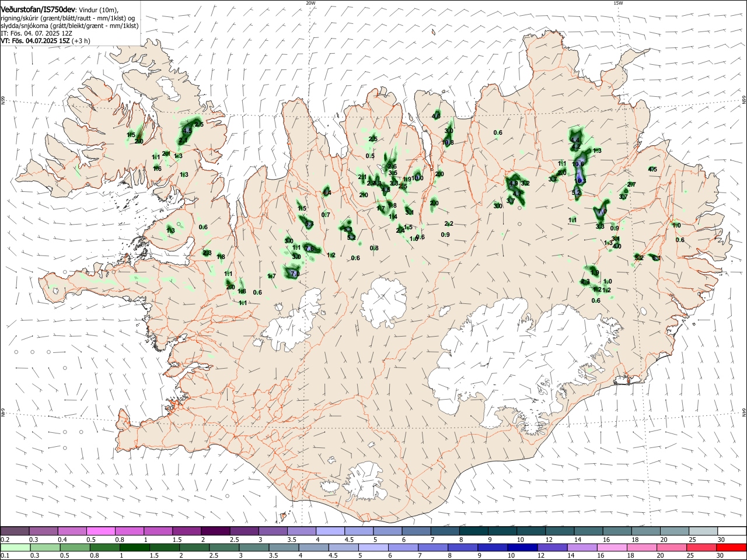The image size is (747, 560).
Task: Click the precipitation value 10.6 on the map
Action: 578,164
